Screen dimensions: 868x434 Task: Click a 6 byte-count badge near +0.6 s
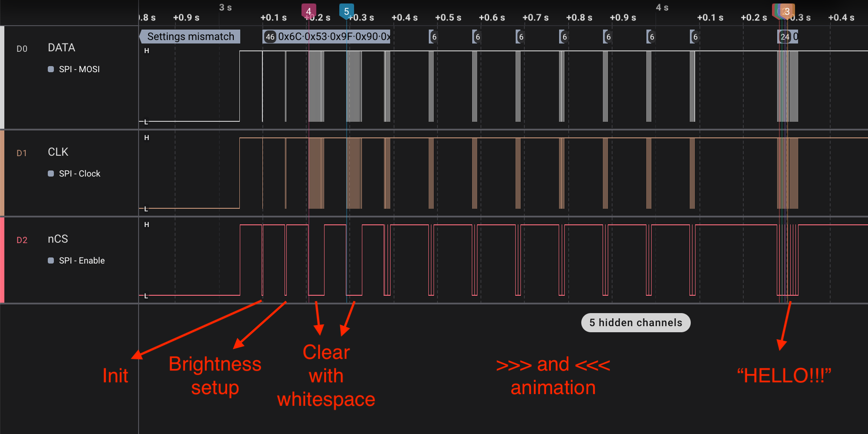(x=477, y=37)
